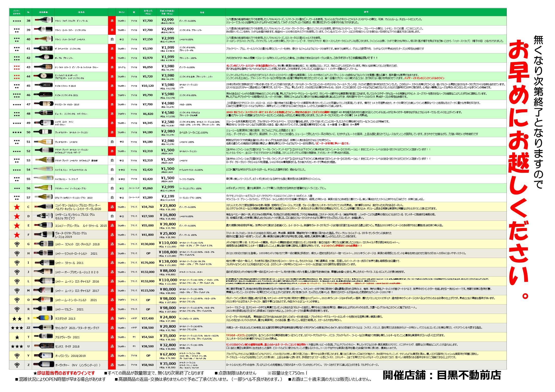This screenshot has width=555, height=392.
Task: Click the red 赤 badge in row 38
Action: click(112, 21)
